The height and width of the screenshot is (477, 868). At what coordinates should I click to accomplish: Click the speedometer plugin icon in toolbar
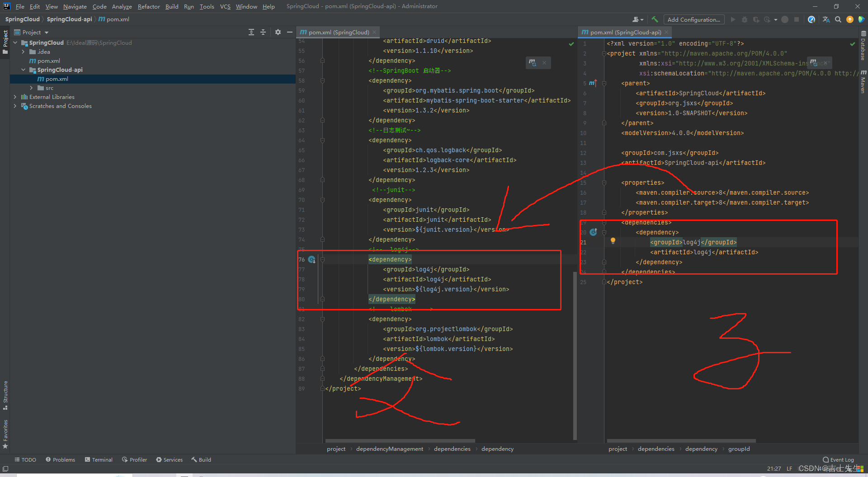811,19
